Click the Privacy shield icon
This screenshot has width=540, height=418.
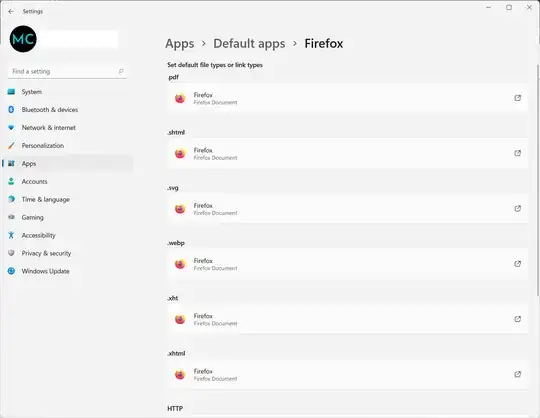pyautogui.click(x=11, y=253)
